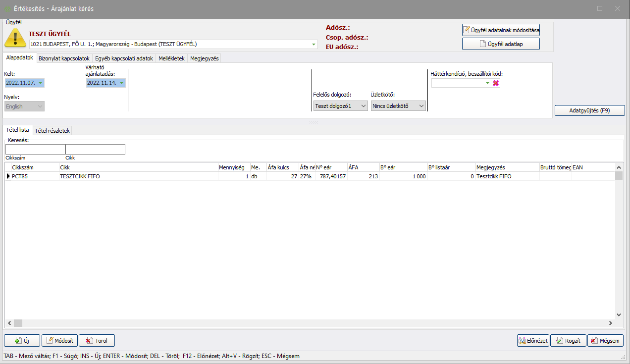Open Előnézet print preview

(x=532, y=340)
